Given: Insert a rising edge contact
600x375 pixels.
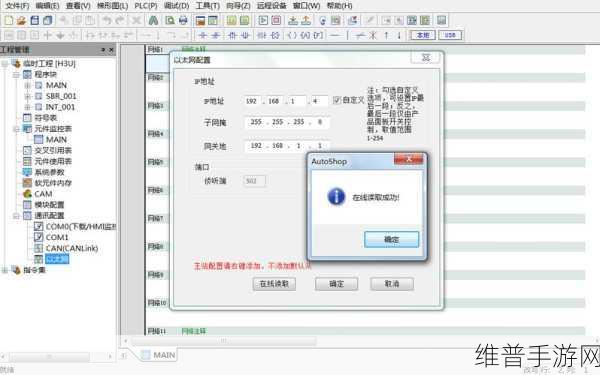Looking at the screenshot, I should coord(232,35).
